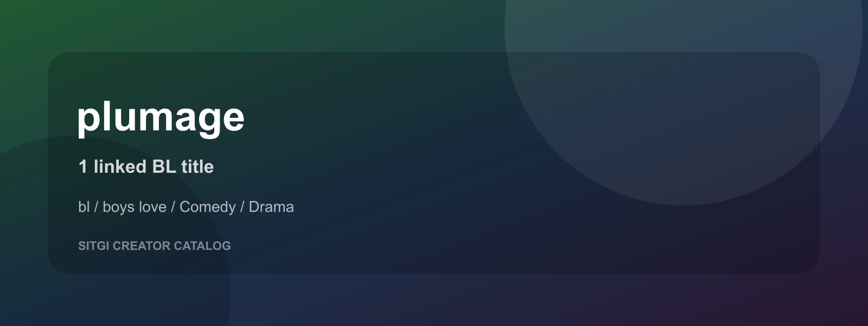Click the word "linked" in the subtitle
Image resolution: width=868 pixels, height=326 pixels.
pyautogui.click(x=120, y=166)
